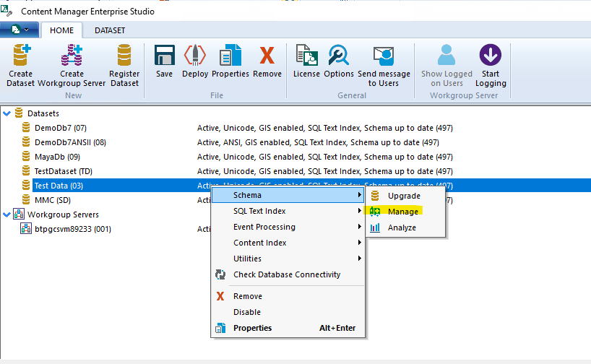Click the TestDataset status description text
The width and height of the screenshot is (591, 364).
click(325, 171)
